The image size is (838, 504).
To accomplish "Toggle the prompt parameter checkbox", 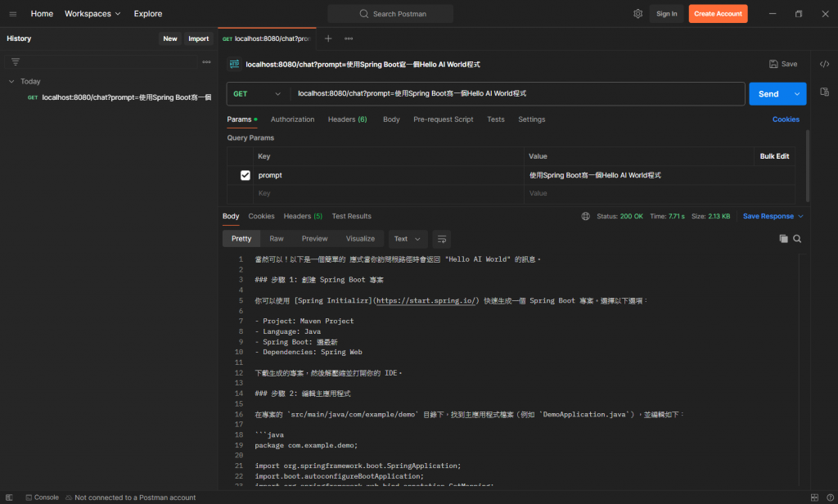I will (246, 175).
